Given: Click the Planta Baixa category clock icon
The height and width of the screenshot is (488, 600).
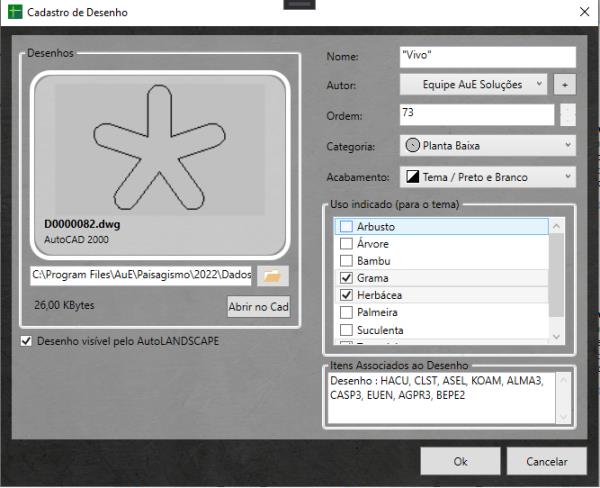Looking at the screenshot, I should pos(413,146).
